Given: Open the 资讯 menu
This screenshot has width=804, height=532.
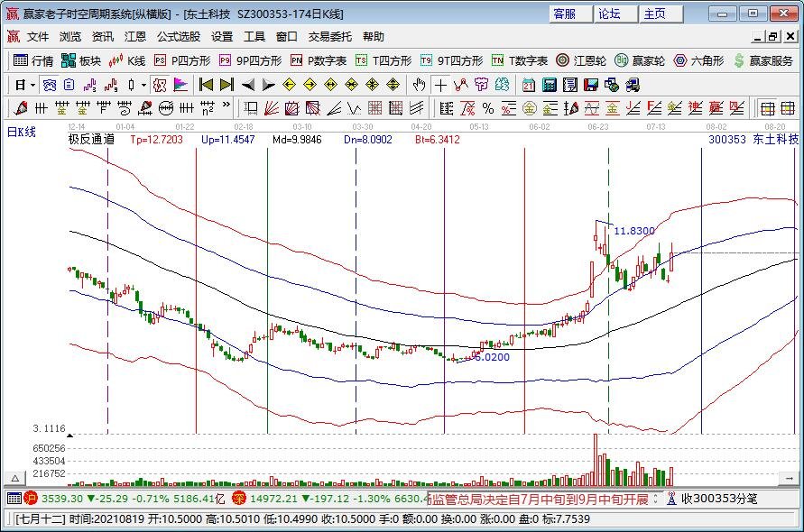Looking at the screenshot, I should [103, 37].
